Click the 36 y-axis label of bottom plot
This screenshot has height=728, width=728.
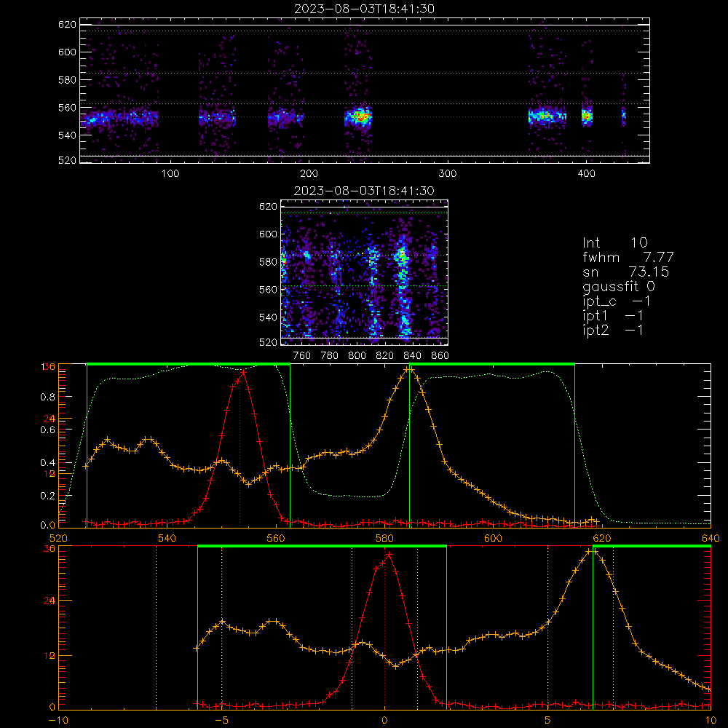coord(50,549)
